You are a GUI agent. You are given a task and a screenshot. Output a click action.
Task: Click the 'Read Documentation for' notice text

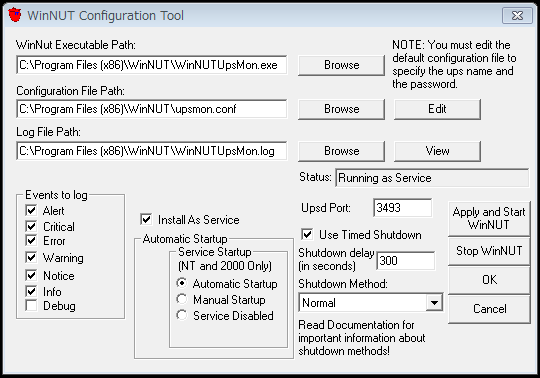(362, 338)
